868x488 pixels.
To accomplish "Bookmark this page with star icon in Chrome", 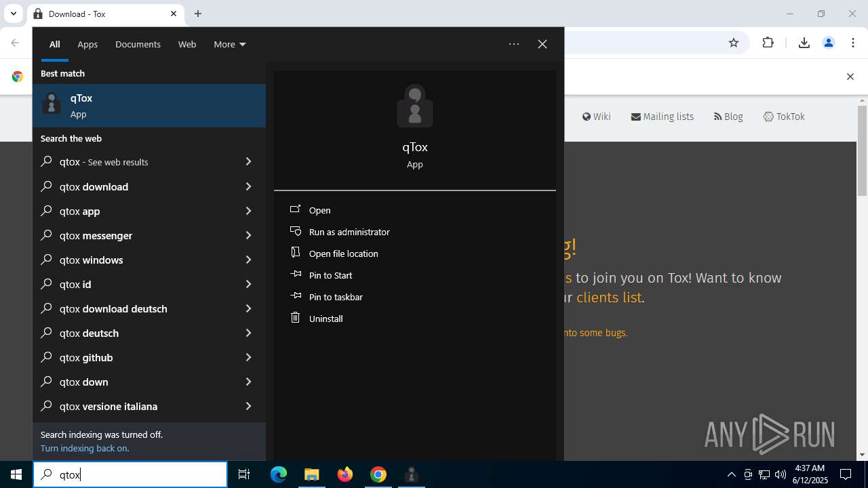I will (734, 43).
